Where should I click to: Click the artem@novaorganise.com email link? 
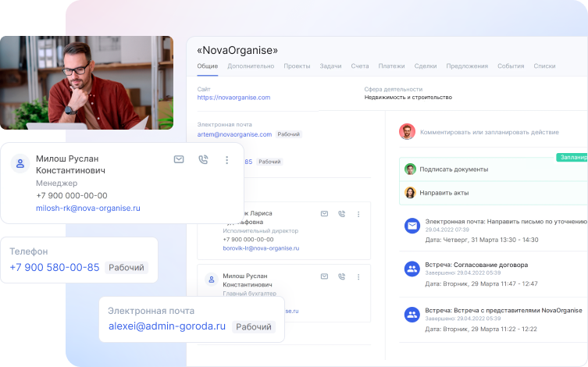[234, 134]
